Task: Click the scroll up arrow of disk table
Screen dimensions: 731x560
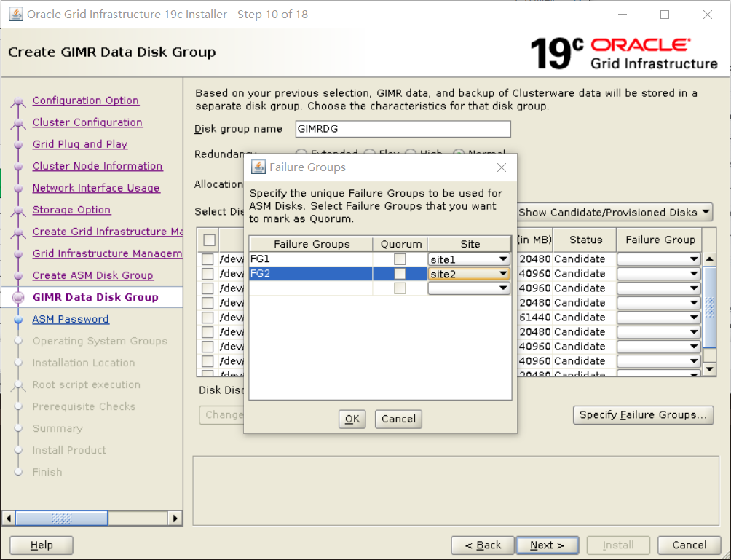Action: pyautogui.click(x=709, y=259)
